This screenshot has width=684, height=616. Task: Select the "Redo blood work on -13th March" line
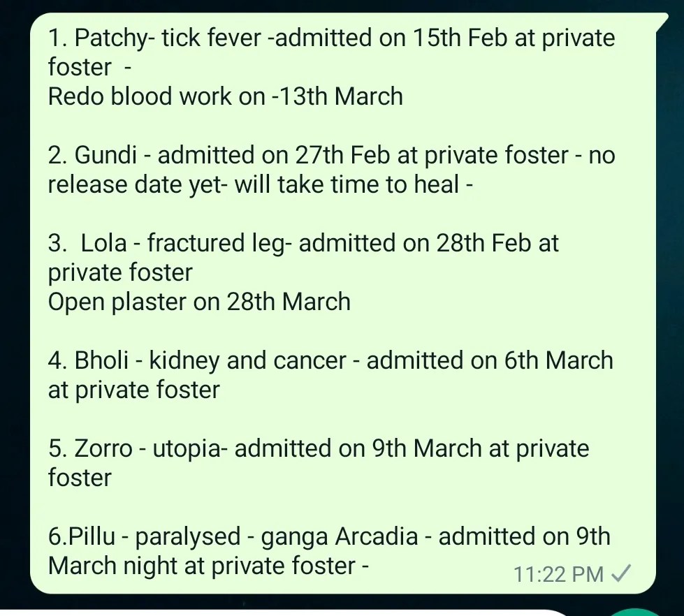[226, 96]
